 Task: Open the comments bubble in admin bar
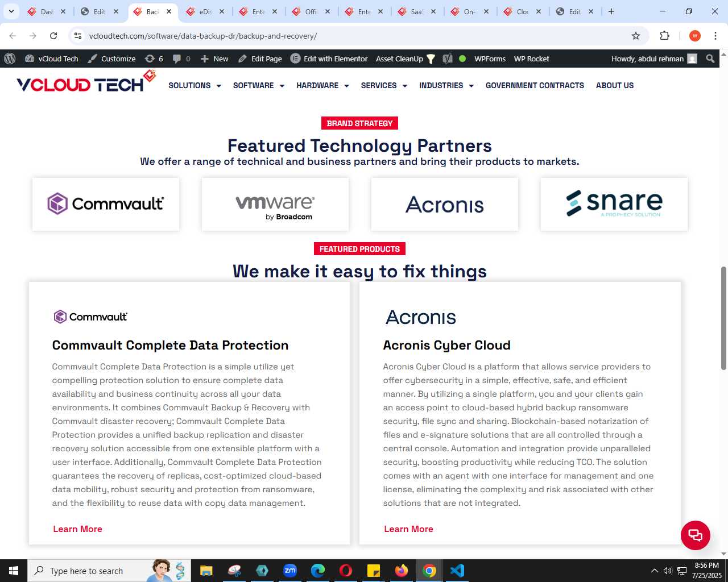181,59
